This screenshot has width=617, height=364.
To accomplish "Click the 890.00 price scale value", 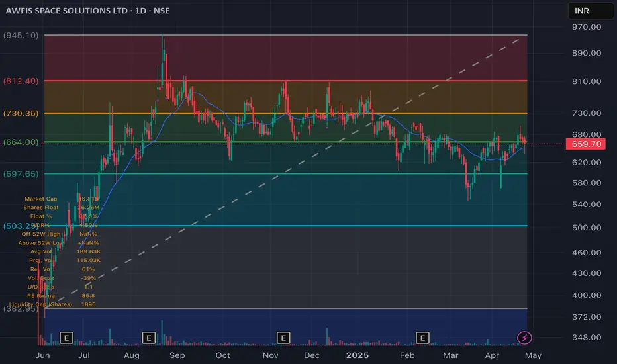I will click(x=587, y=53).
